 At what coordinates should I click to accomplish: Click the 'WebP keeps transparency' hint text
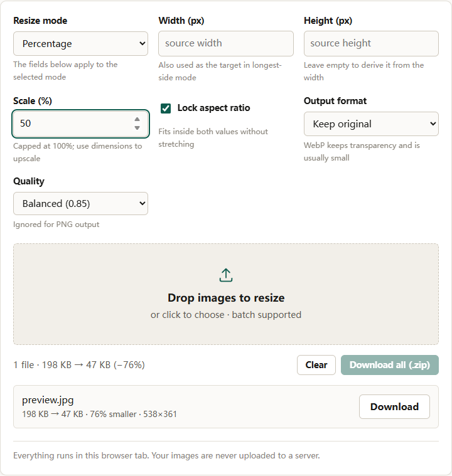coord(362,152)
